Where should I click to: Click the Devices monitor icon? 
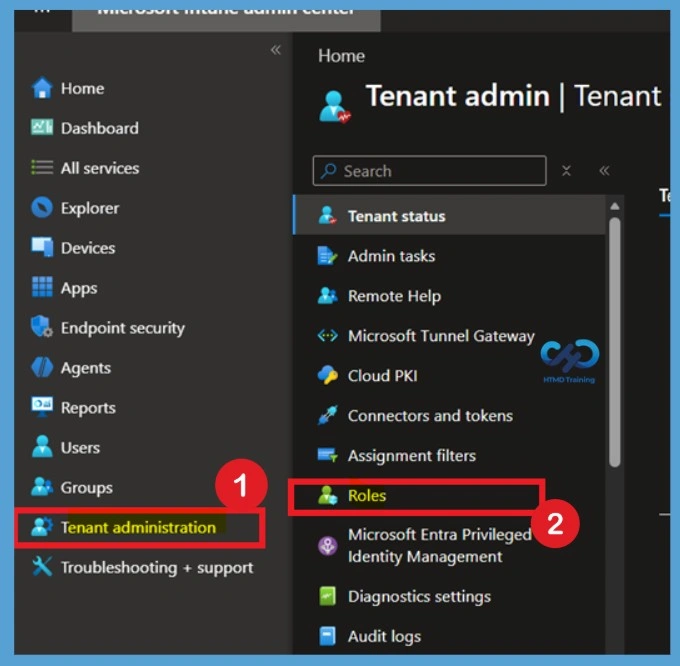(x=42, y=247)
